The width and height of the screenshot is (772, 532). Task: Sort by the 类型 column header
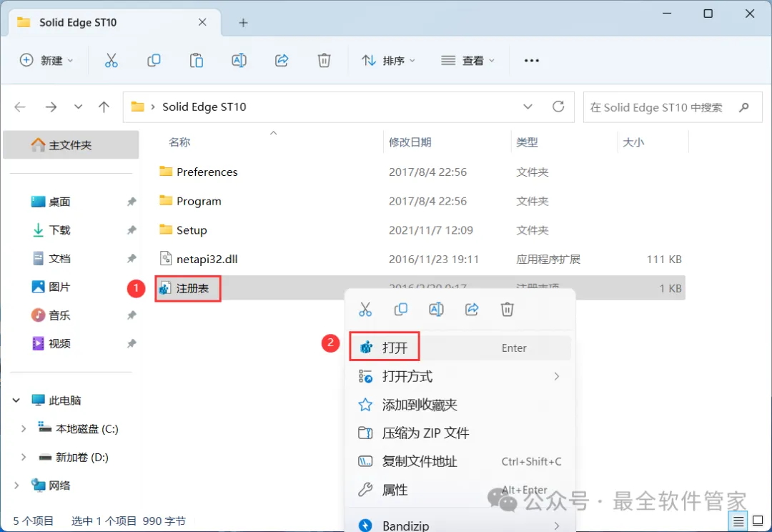[x=527, y=142]
